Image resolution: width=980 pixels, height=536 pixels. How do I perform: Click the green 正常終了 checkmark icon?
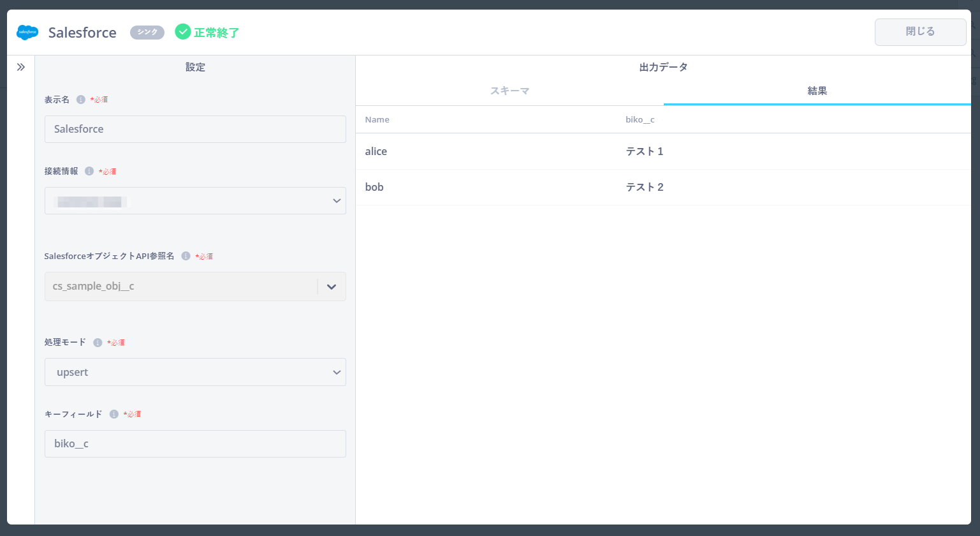183,32
